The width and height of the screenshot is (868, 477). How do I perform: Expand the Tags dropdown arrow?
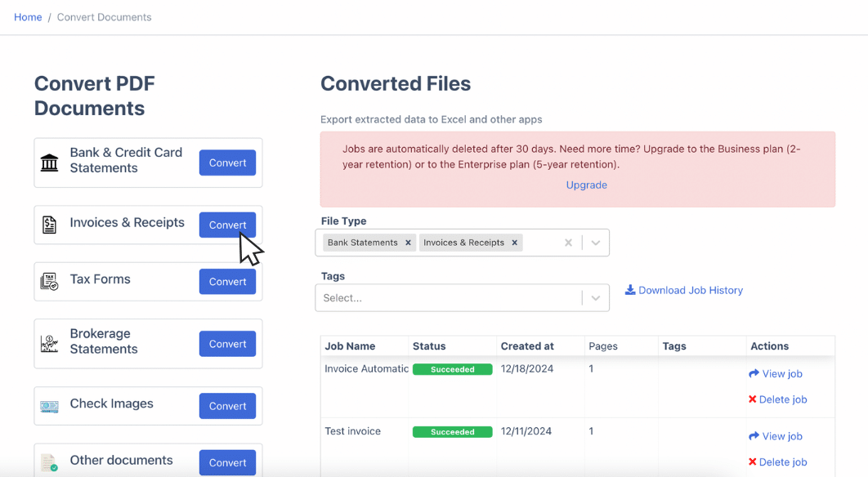pyautogui.click(x=596, y=297)
